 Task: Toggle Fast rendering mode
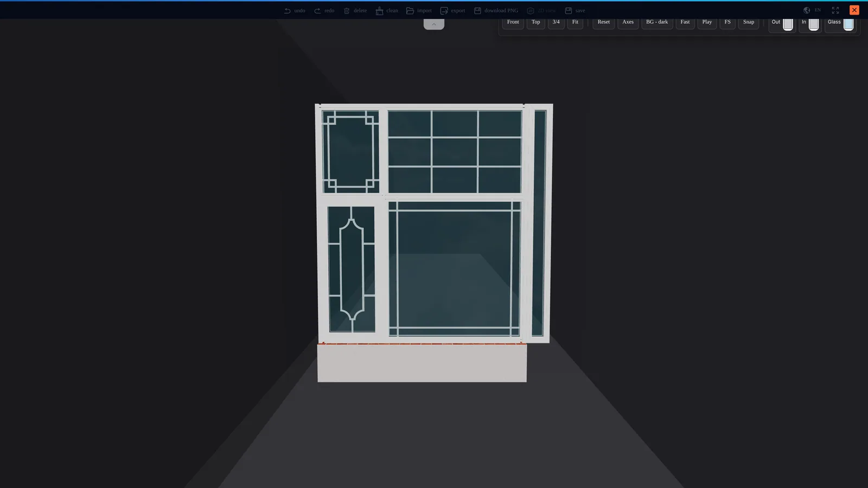(685, 22)
